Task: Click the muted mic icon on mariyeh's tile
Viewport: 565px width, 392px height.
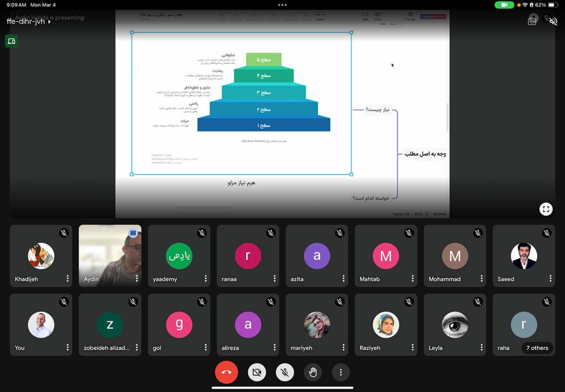Action: click(340, 302)
